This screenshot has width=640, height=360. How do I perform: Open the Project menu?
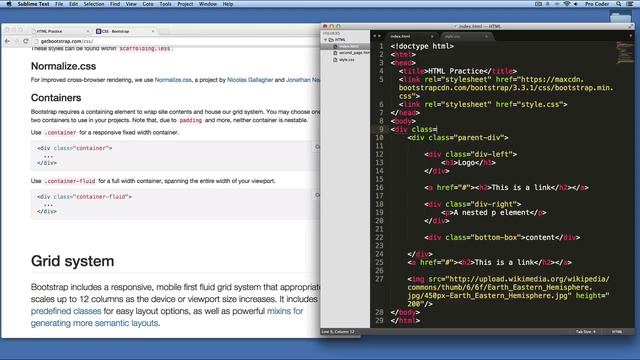185,4
